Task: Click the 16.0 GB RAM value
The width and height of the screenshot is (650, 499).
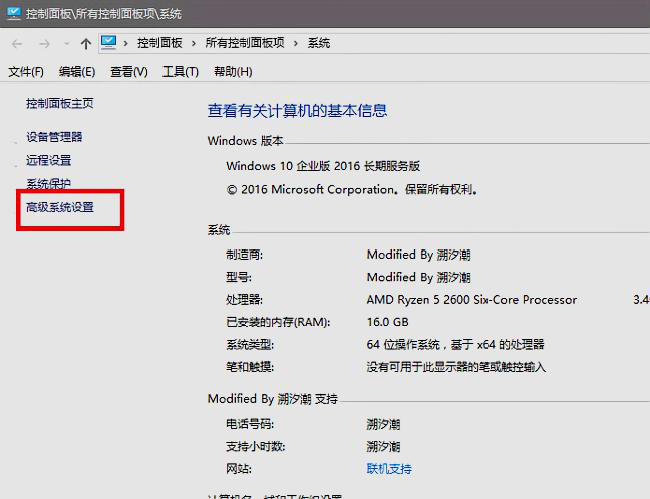Action: click(x=388, y=322)
